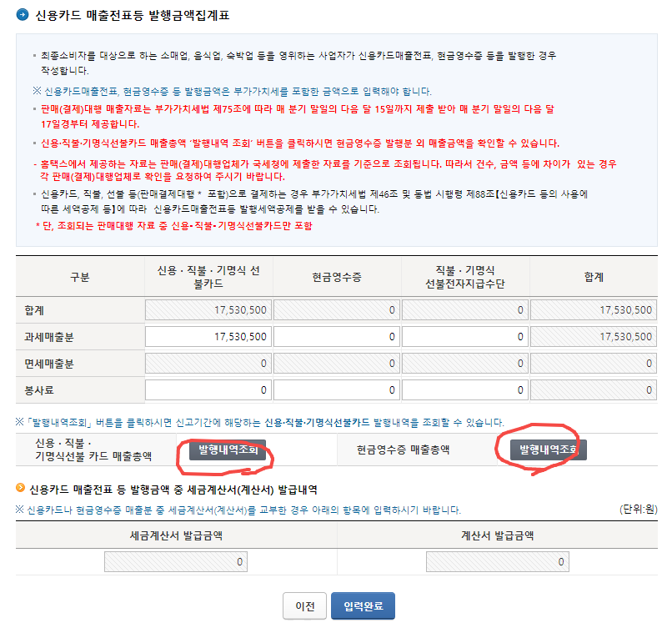Click the 현금영수증 매출총액 label
The width and height of the screenshot is (672, 638).
coord(404,450)
